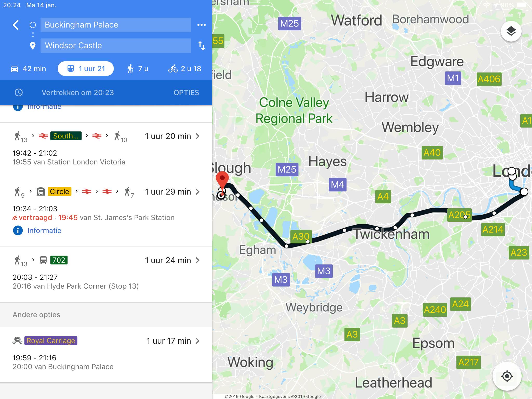The height and width of the screenshot is (399, 532).
Task: Edit the Windsor Castle destination field
Action: tap(116, 46)
